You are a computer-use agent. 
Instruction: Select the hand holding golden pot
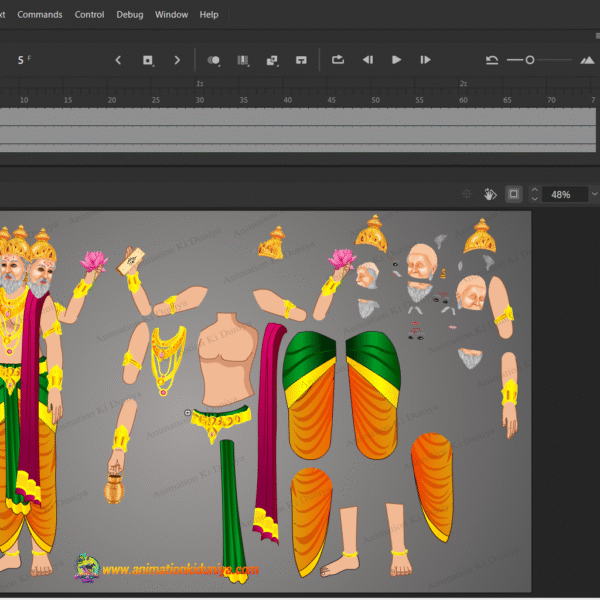tap(119, 452)
